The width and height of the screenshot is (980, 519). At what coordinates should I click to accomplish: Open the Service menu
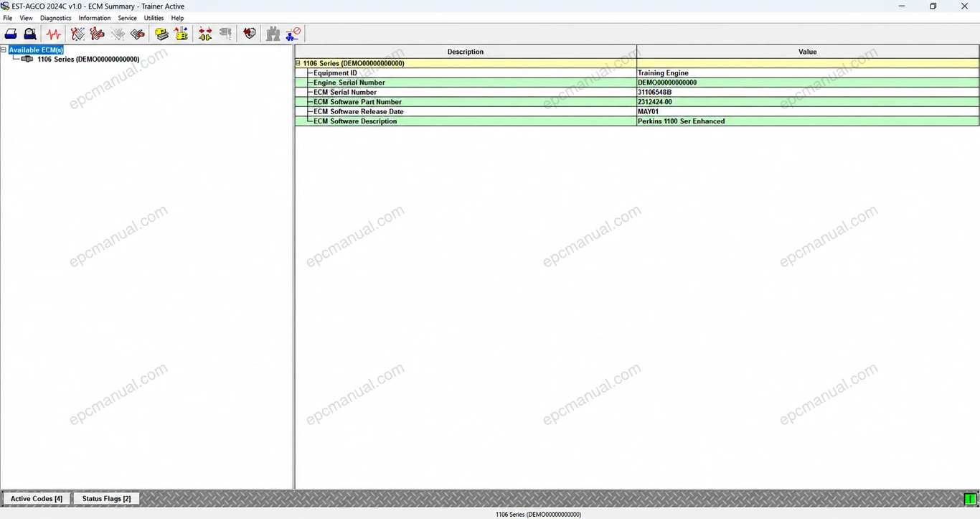pos(127,18)
